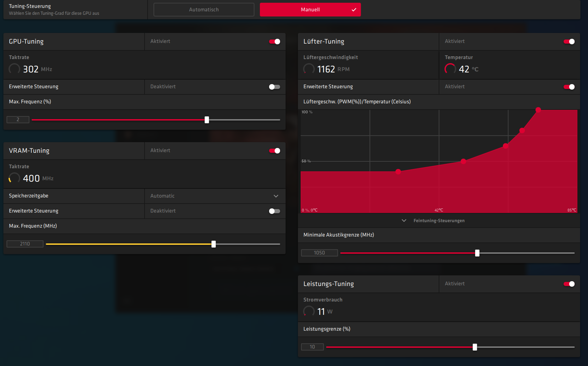Click the Lüftergeschw. (PWM)/Temperatur graph label

click(x=357, y=102)
